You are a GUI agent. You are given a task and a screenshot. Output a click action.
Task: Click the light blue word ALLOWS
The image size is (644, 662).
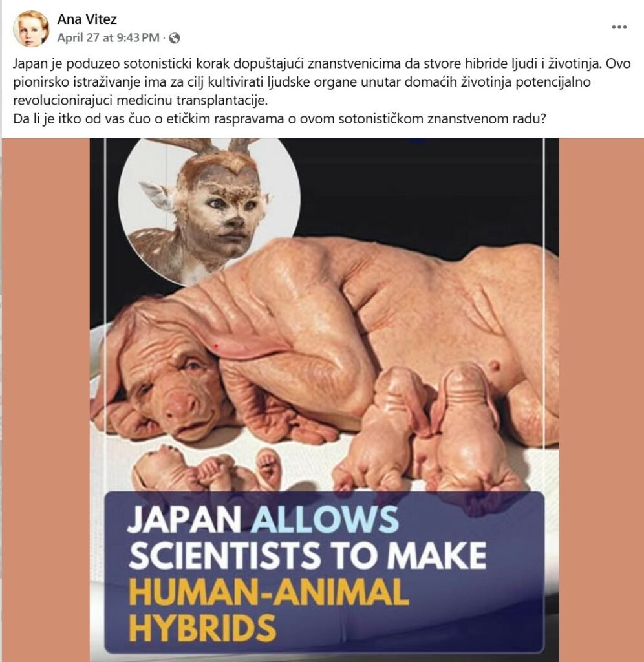(x=325, y=519)
